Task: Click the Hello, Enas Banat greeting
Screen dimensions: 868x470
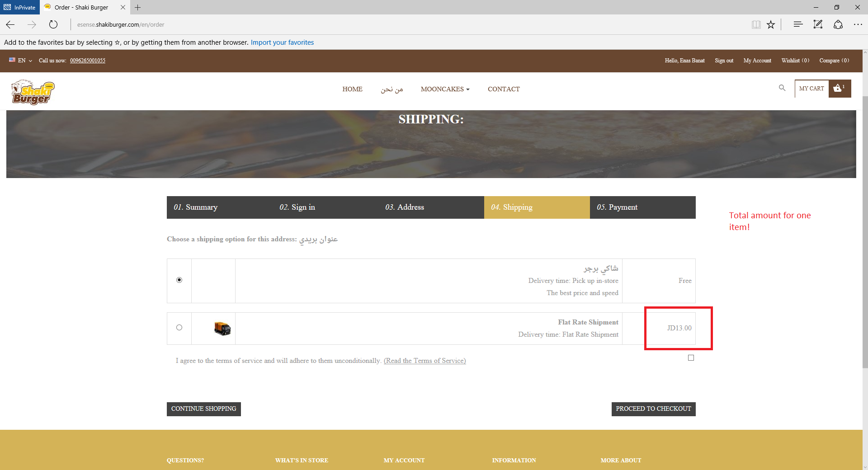Action: (x=684, y=61)
